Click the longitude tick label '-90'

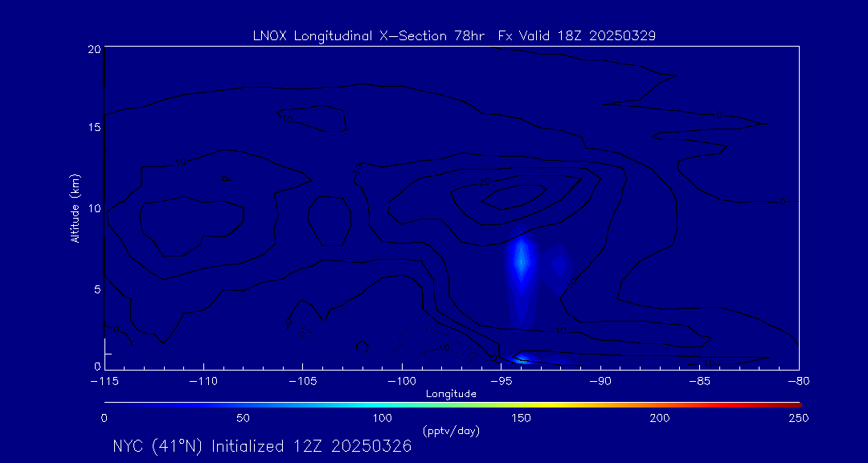coord(600,381)
